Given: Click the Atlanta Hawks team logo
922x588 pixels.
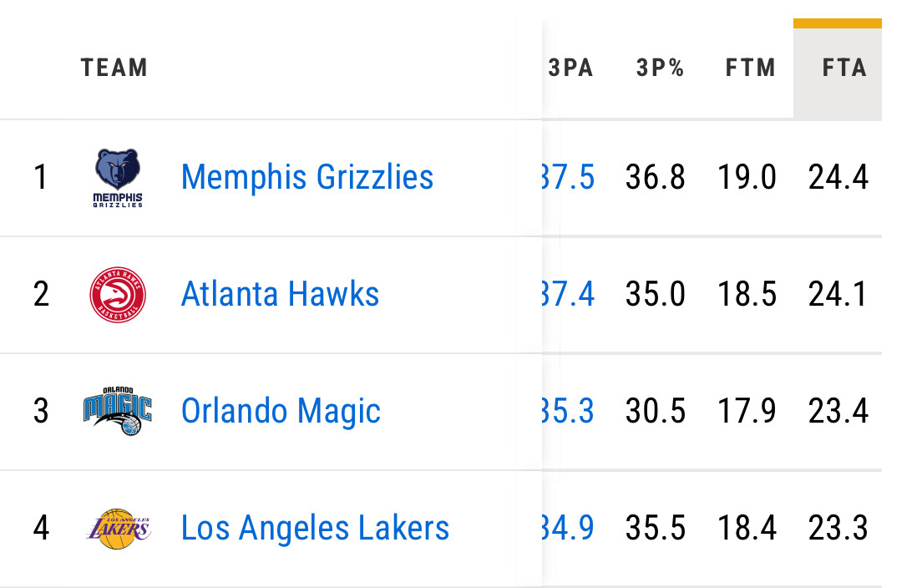Looking at the screenshot, I should click(118, 295).
